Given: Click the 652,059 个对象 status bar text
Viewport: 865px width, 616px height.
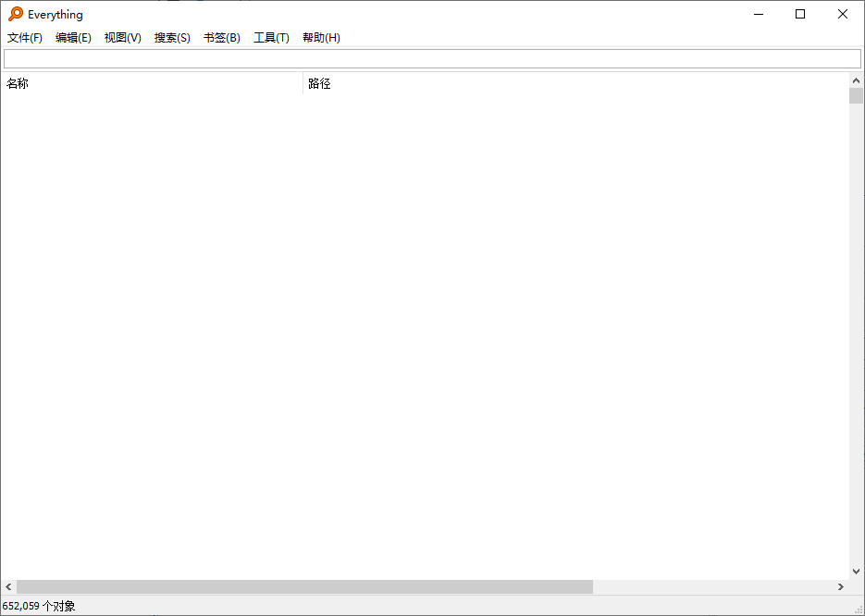Looking at the screenshot, I should point(41,605).
